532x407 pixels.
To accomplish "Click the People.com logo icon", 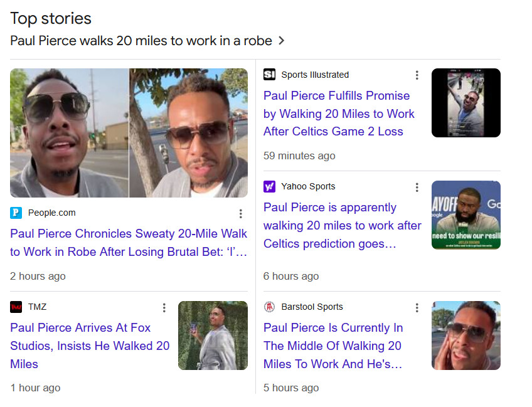I will click(x=16, y=213).
